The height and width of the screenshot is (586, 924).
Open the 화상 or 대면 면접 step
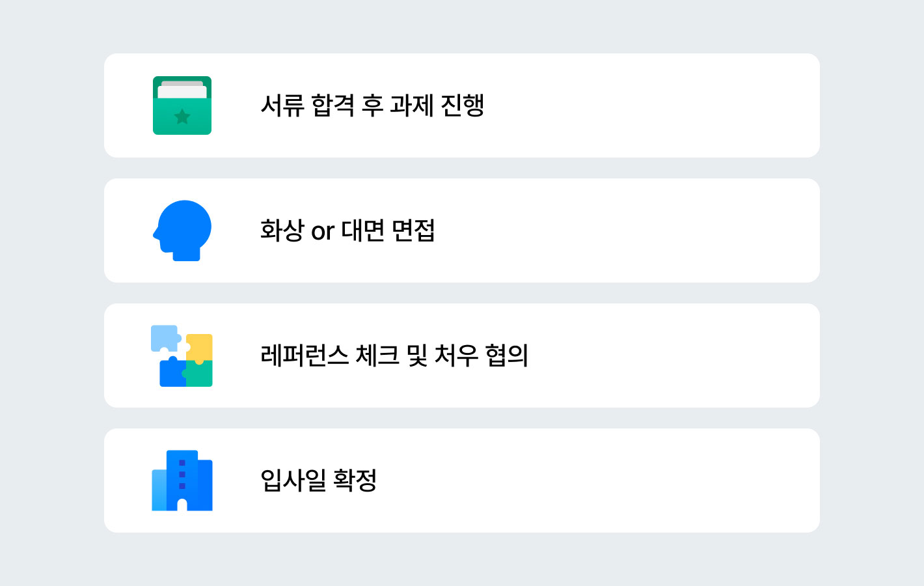tap(462, 230)
